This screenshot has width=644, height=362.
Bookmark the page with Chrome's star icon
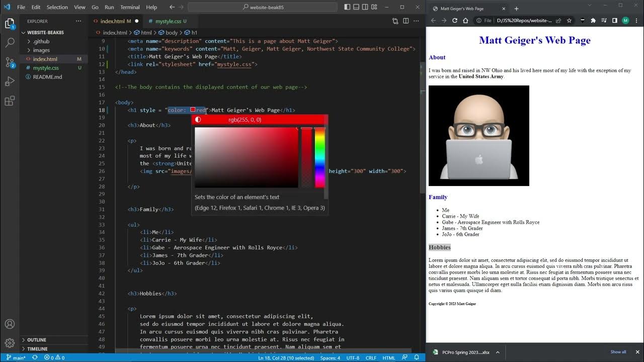pyautogui.click(x=569, y=21)
